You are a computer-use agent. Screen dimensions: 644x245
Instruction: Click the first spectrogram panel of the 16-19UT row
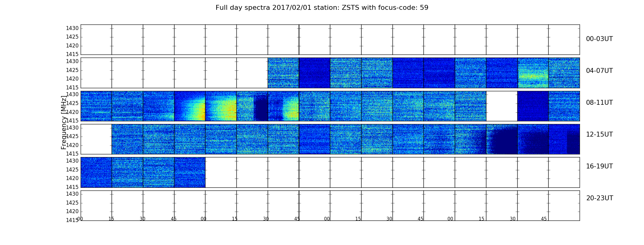pyautogui.click(x=96, y=172)
